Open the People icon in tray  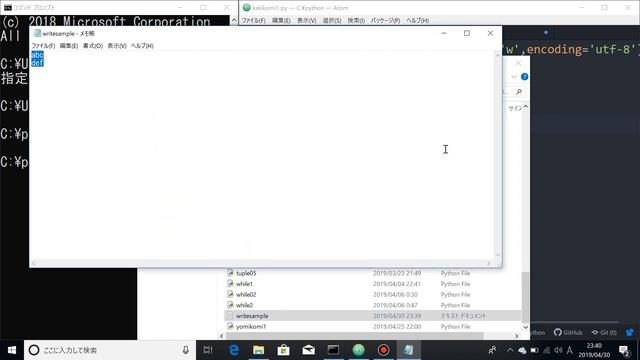pos(492,350)
